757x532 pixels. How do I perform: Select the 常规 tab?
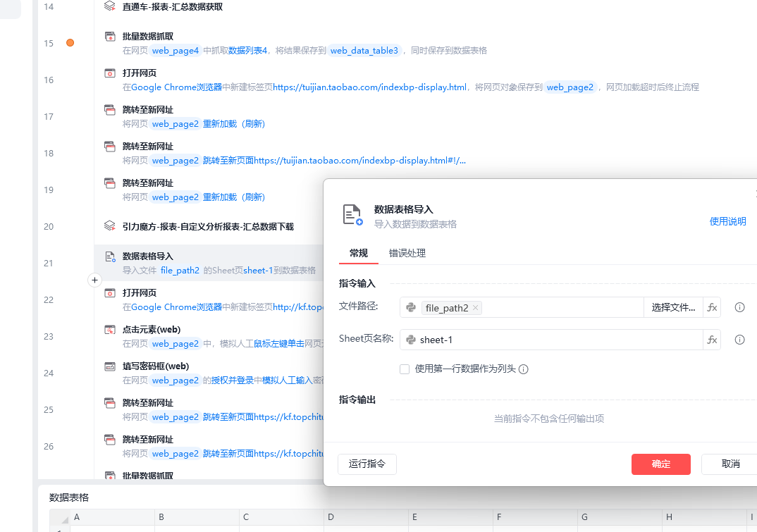coord(359,253)
